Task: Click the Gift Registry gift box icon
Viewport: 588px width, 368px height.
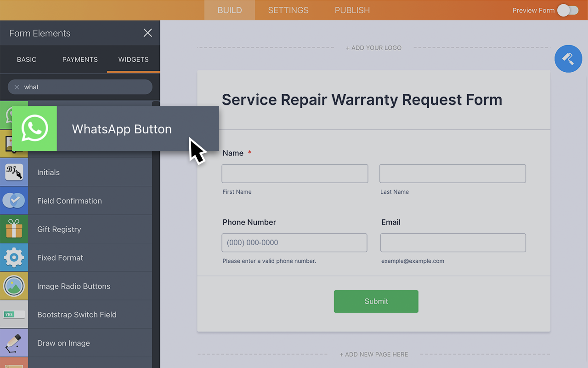Action: 14,229
